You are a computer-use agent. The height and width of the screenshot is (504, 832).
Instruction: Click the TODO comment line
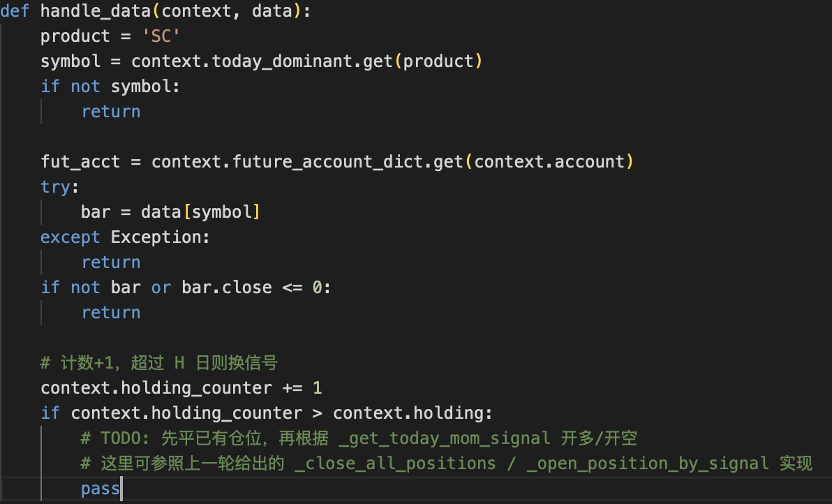(359, 438)
